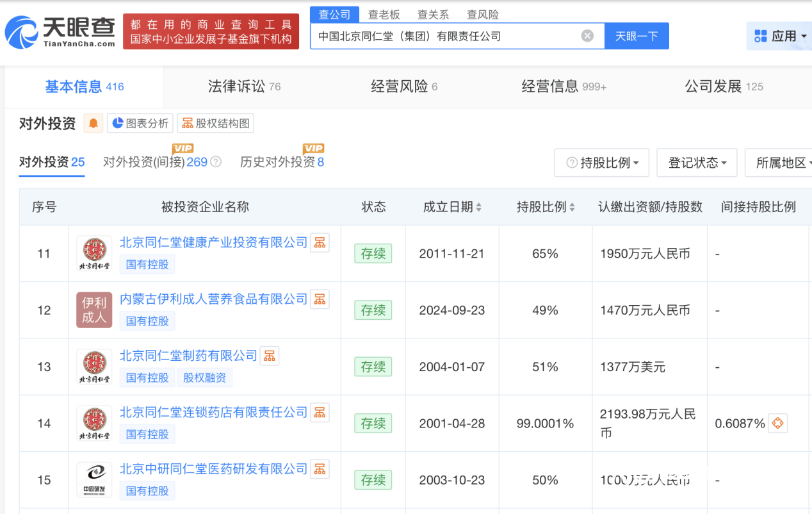Open equity structure icon beside 北京同仁堂制药有限公司
Viewport: 812px width, 514px height.
tap(269, 356)
